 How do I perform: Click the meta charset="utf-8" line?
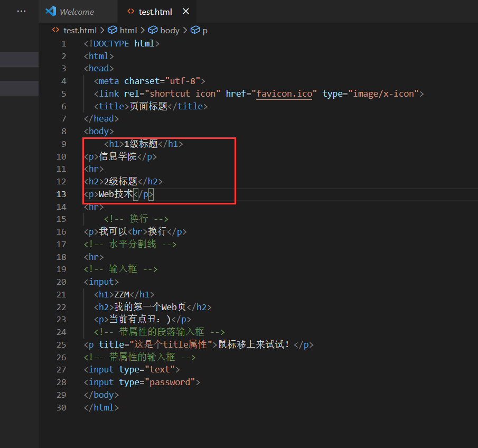click(149, 81)
